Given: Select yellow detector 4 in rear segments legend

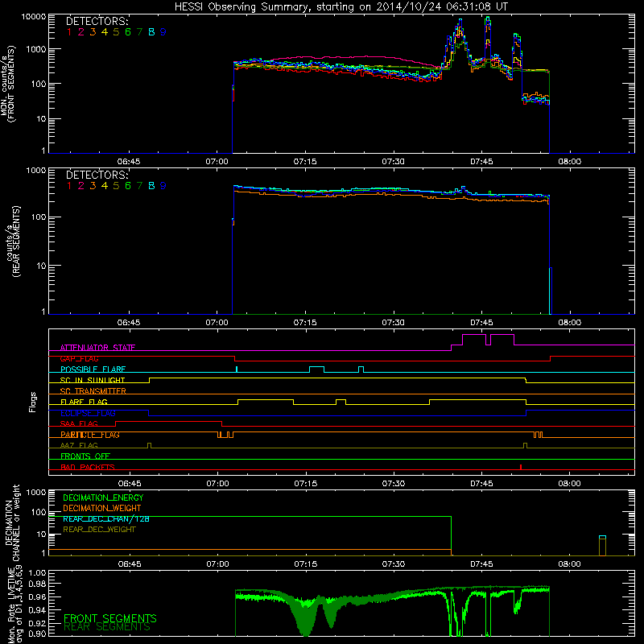Looking at the screenshot, I should (x=105, y=186).
